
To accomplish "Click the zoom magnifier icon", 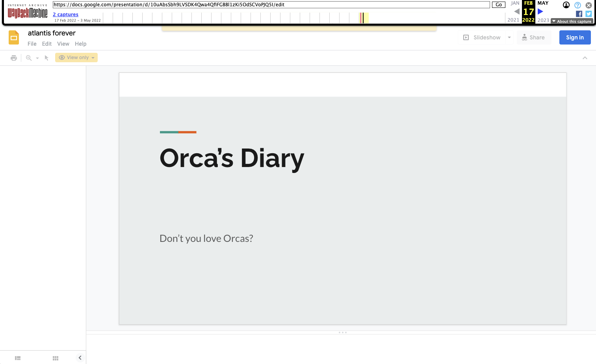I will click(x=29, y=58).
